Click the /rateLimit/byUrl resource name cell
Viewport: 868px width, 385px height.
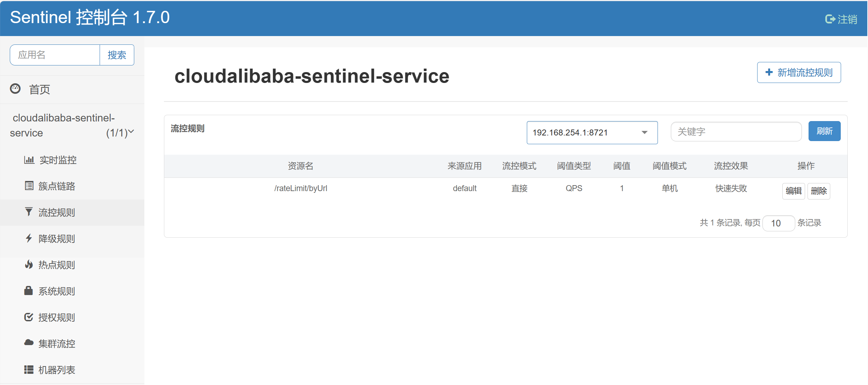point(301,188)
